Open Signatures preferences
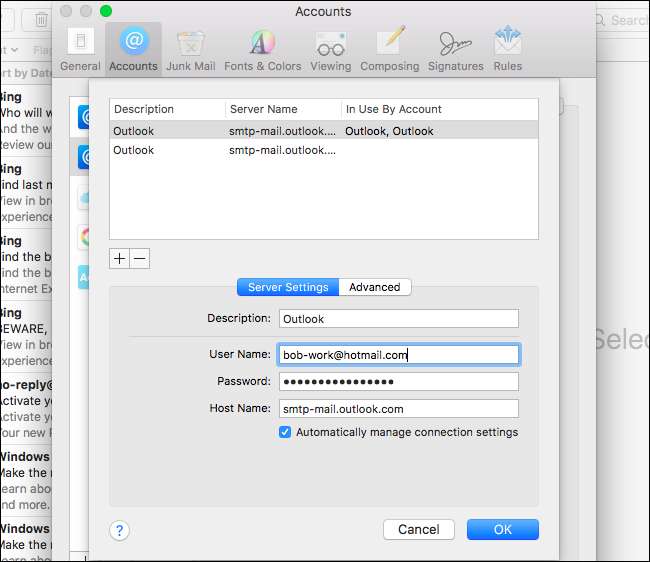Viewport: 650px width, 562px height. 456,49
